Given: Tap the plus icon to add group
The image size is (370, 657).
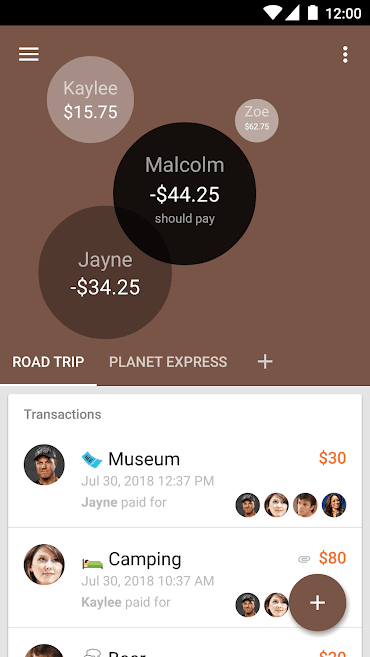Looking at the screenshot, I should (265, 361).
